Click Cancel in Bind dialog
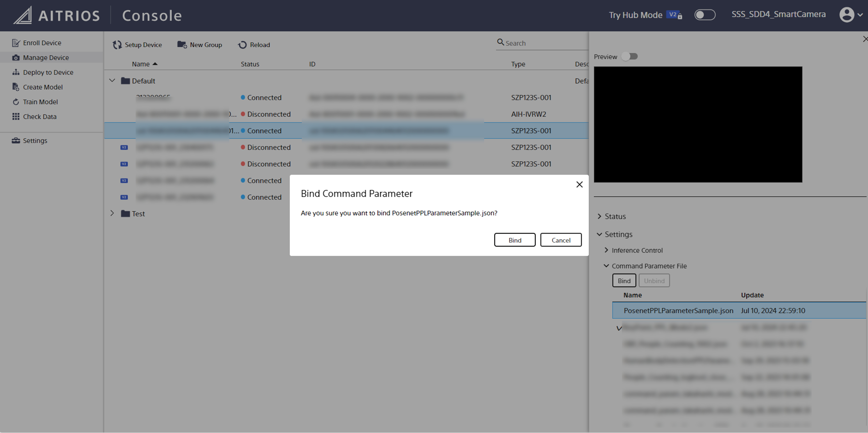The image size is (868, 433). tap(561, 240)
